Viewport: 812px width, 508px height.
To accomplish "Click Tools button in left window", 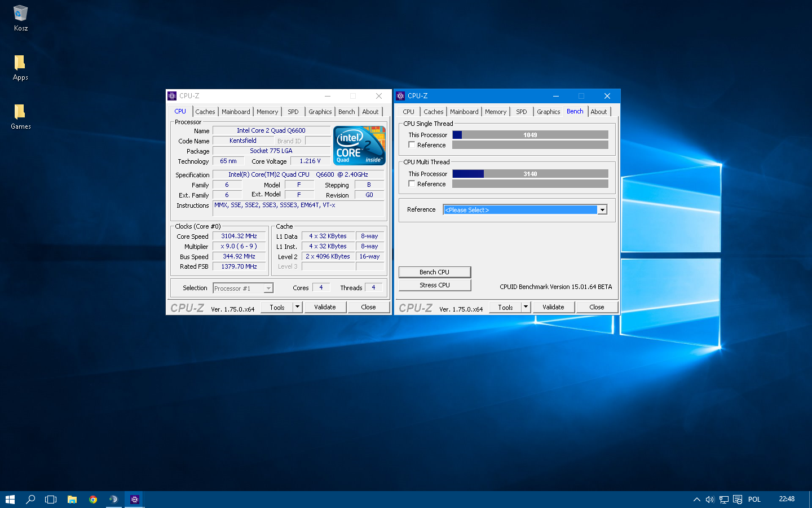I will click(x=277, y=307).
